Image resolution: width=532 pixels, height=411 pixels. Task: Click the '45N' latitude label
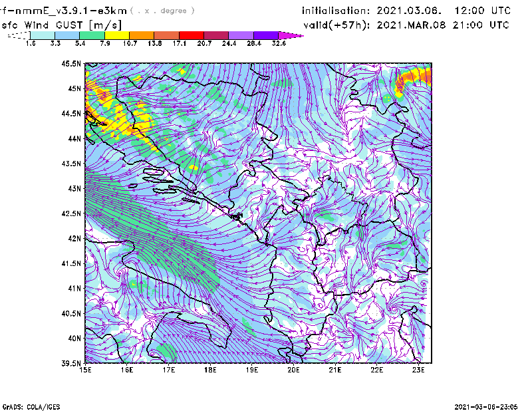74,88
